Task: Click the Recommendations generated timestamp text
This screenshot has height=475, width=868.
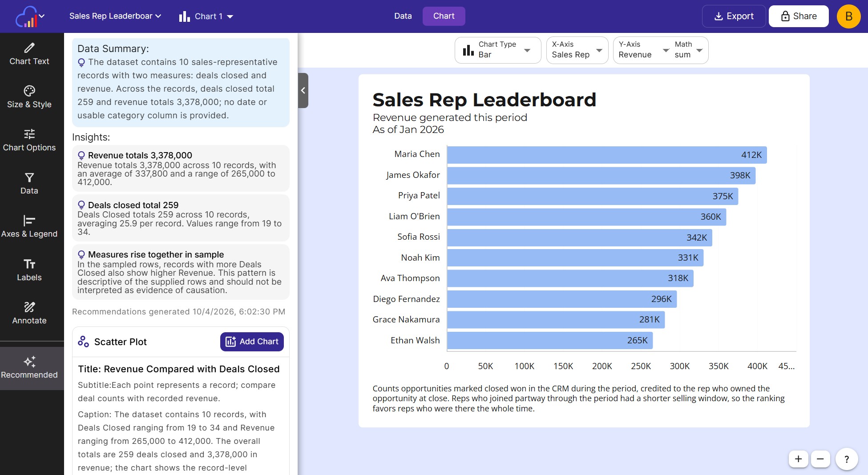Action: click(178, 312)
